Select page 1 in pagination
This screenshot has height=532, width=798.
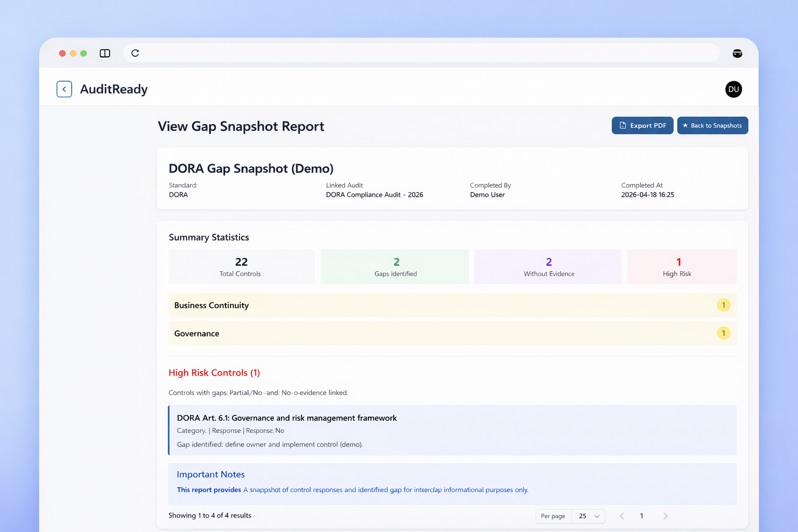point(642,516)
